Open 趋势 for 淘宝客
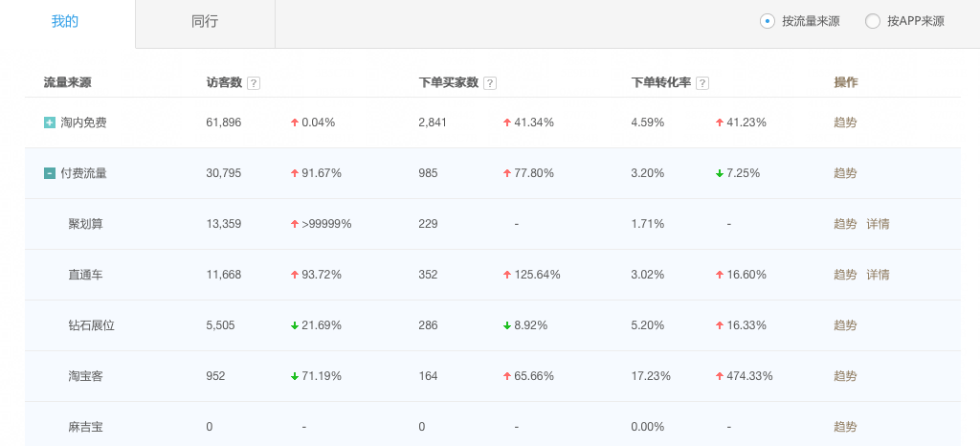980x446 pixels. click(845, 377)
